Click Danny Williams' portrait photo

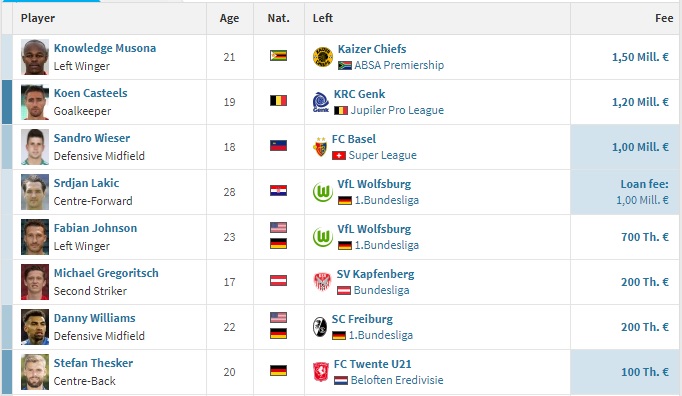(x=35, y=327)
